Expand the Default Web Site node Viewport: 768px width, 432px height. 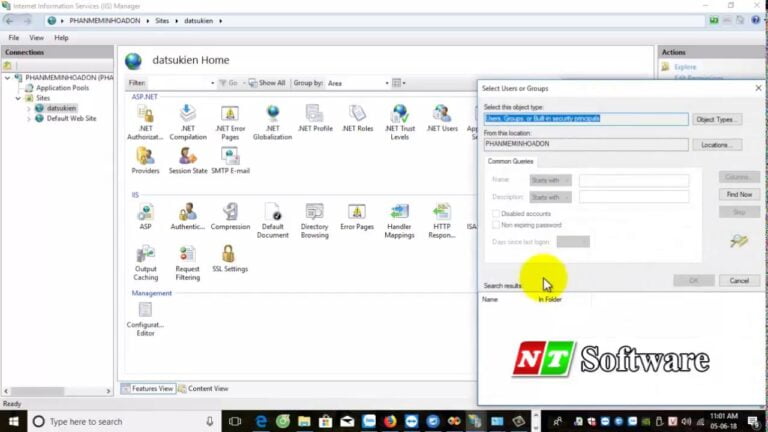tap(29, 118)
